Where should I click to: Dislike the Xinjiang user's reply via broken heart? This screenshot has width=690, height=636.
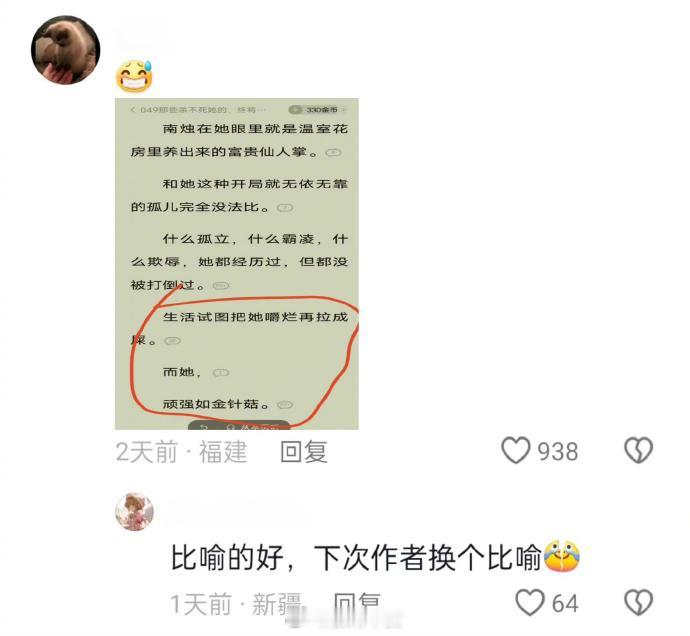[638, 603]
